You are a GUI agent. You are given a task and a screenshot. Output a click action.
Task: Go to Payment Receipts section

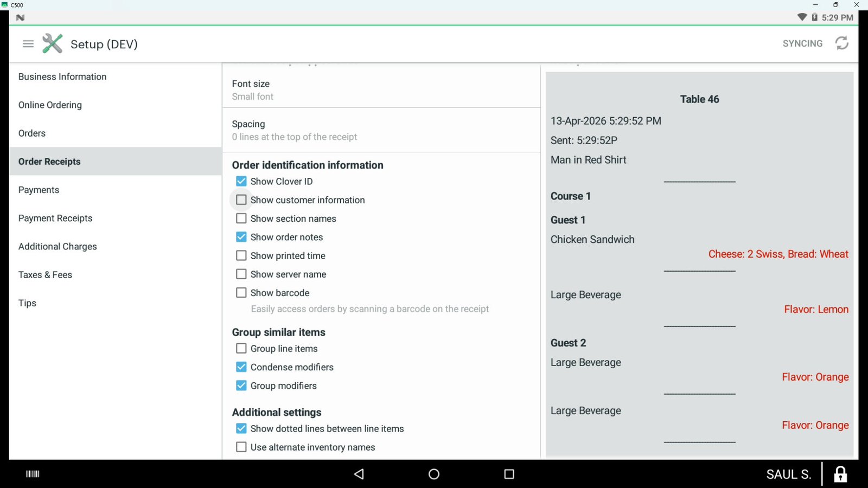coord(116,218)
